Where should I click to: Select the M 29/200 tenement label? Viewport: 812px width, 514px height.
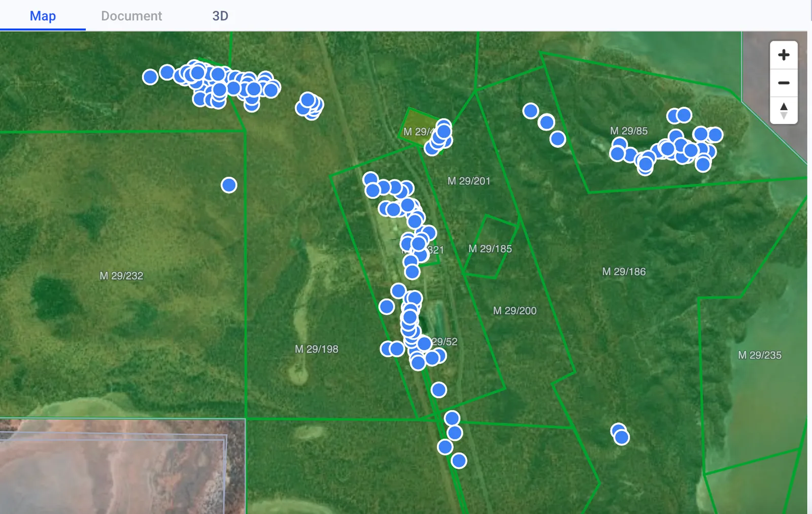point(515,310)
